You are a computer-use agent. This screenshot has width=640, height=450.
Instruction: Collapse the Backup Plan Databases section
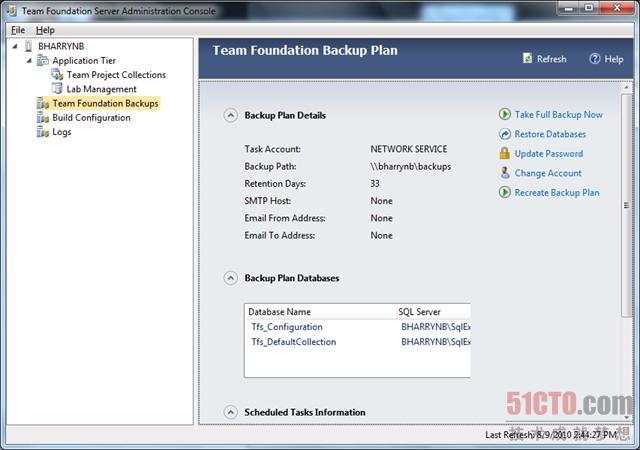pyautogui.click(x=231, y=278)
